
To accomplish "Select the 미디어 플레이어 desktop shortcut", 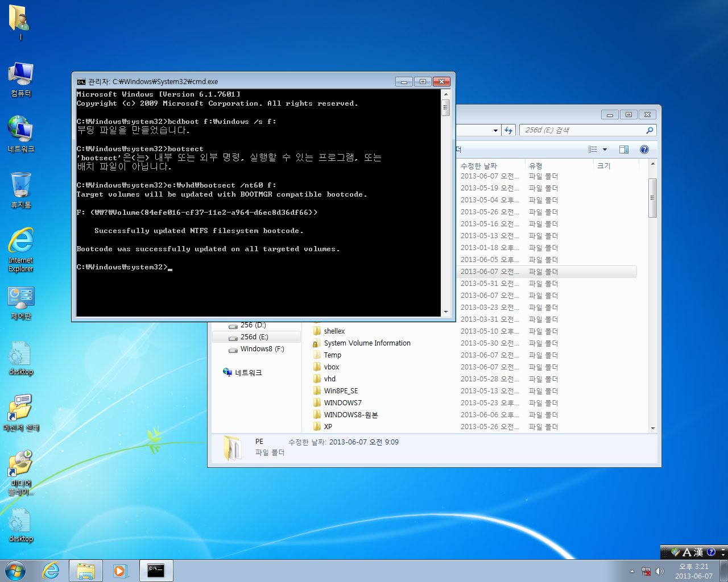I will pyautogui.click(x=21, y=473).
